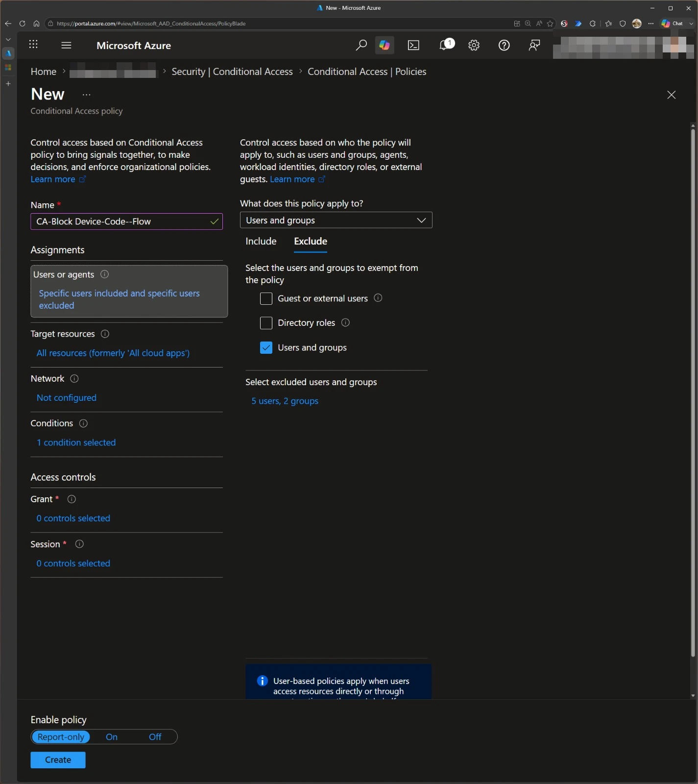This screenshot has width=698, height=784.
Task: Click the browser address bar URL
Action: (x=151, y=24)
